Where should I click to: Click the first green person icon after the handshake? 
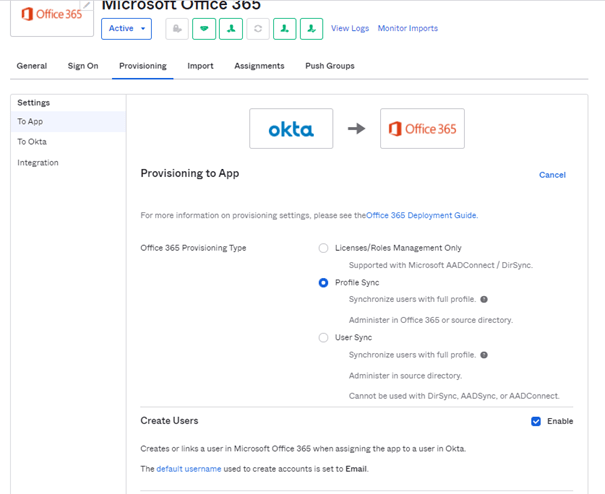[231, 29]
